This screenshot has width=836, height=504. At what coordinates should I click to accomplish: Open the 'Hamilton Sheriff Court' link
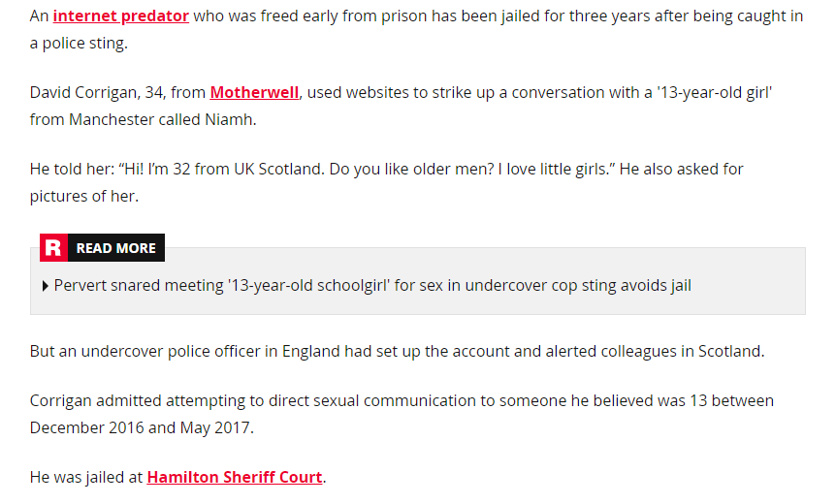pyautogui.click(x=234, y=477)
